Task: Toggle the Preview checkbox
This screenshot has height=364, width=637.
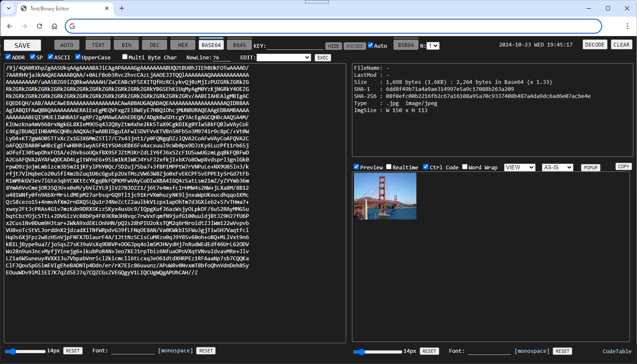Action: (356, 167)
